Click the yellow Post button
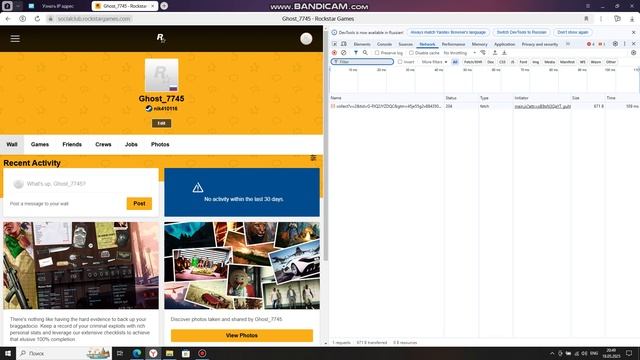Viewport: 640px width, 360px height. (x=139, y=203)
